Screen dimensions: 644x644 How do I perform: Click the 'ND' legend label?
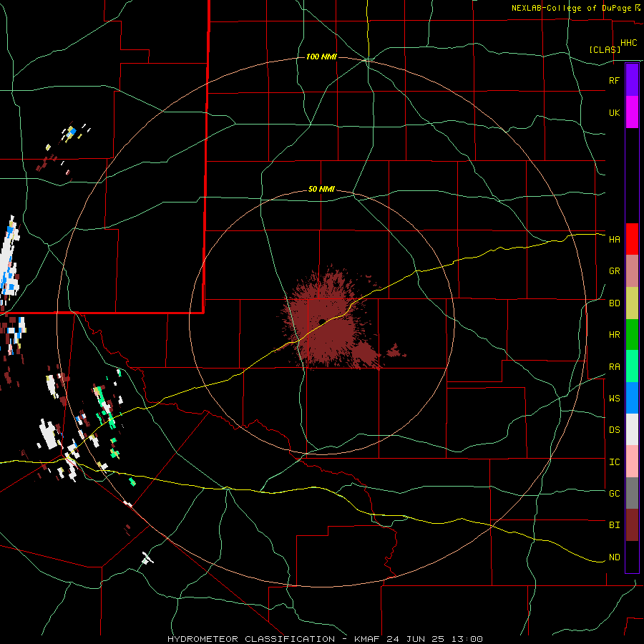[614, 557]
